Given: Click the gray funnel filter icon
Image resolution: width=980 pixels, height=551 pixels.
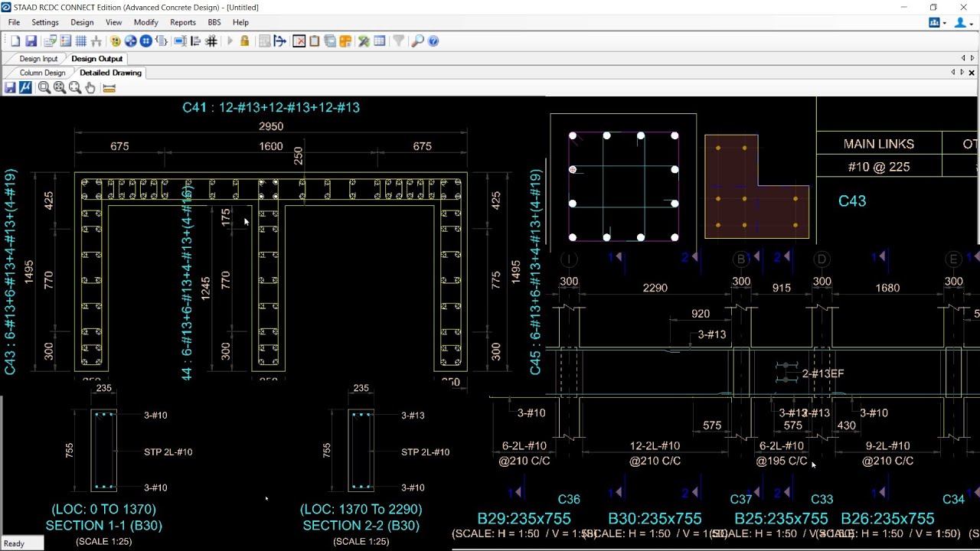Looking at the screenshot, I should [x=398, y=41].
